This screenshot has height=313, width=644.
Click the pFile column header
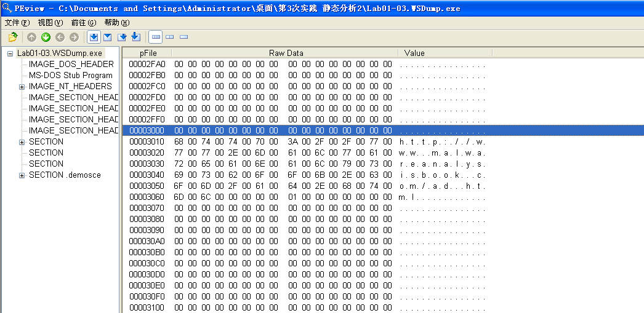point(148,53)
